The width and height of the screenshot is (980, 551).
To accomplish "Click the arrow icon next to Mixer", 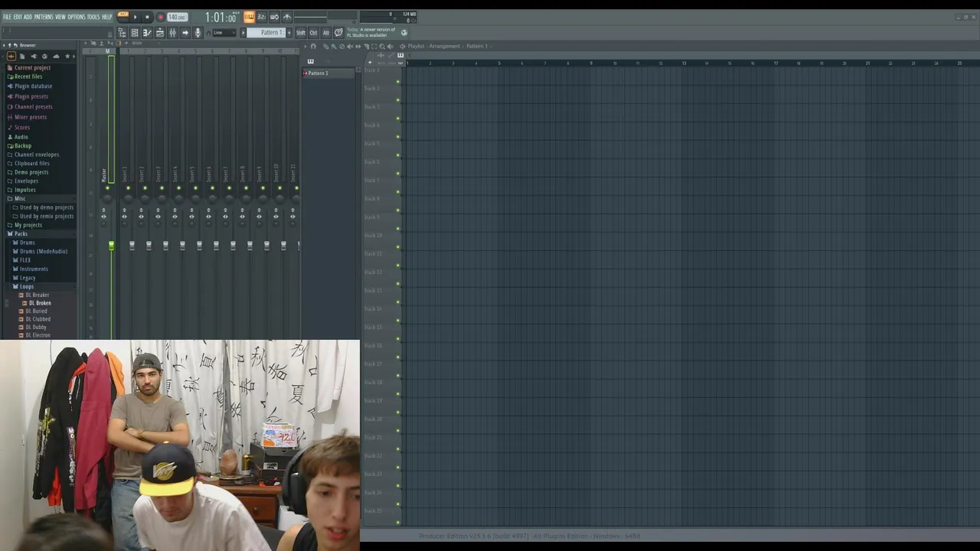I will point(185,33).
